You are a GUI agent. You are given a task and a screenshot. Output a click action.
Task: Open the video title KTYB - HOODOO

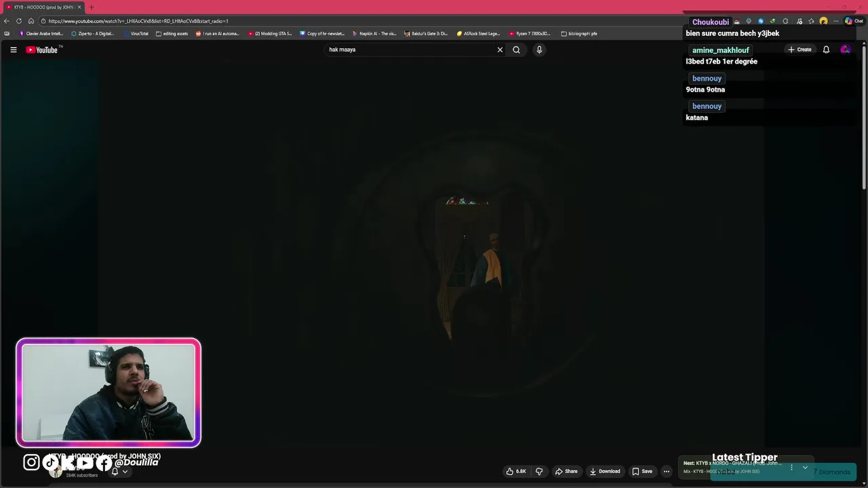click(x=104, y=456)
